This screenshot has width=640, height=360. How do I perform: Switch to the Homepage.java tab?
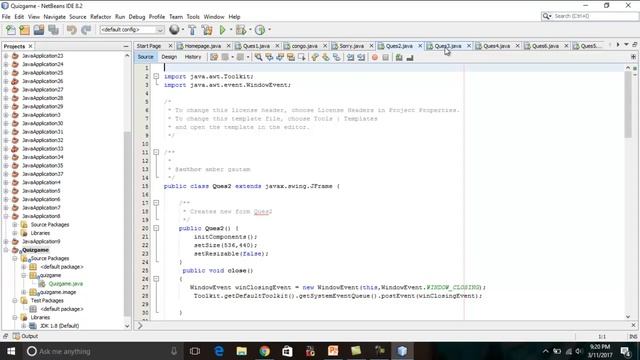coord(203,46)
